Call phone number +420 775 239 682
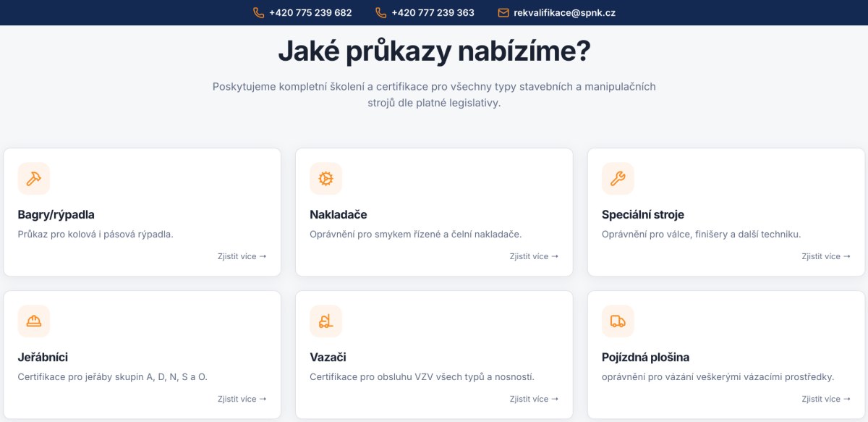 point(310,12)
